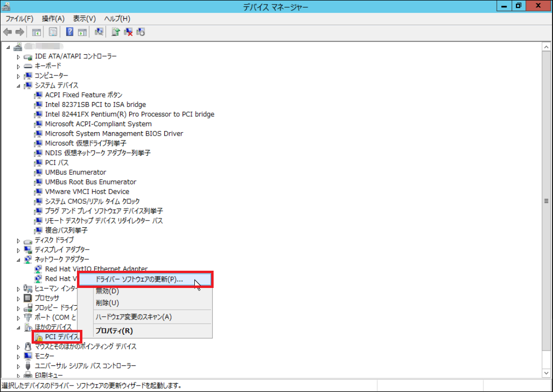Expand the プロセッサ node
The height and width of the screenshot is (392, 553).
(x=18, y=299)
